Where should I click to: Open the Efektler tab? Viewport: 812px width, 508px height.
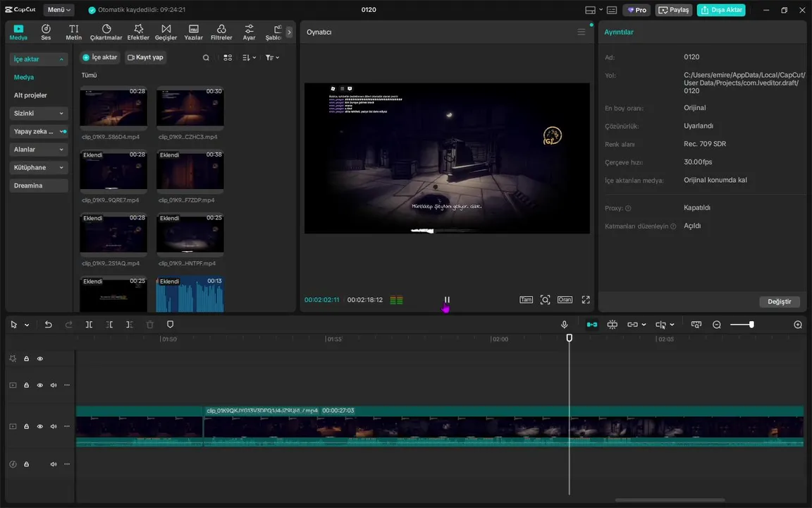click(x=138, y=32)
